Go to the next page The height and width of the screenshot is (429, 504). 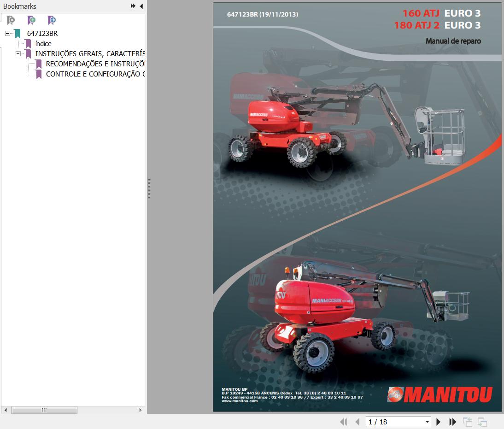(439, 422)
